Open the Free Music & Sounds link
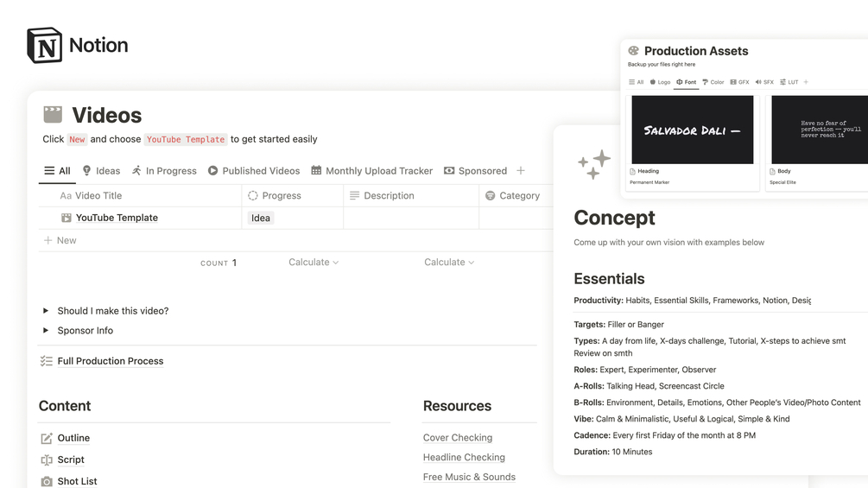868x488 pixels. tap(470, 477)
